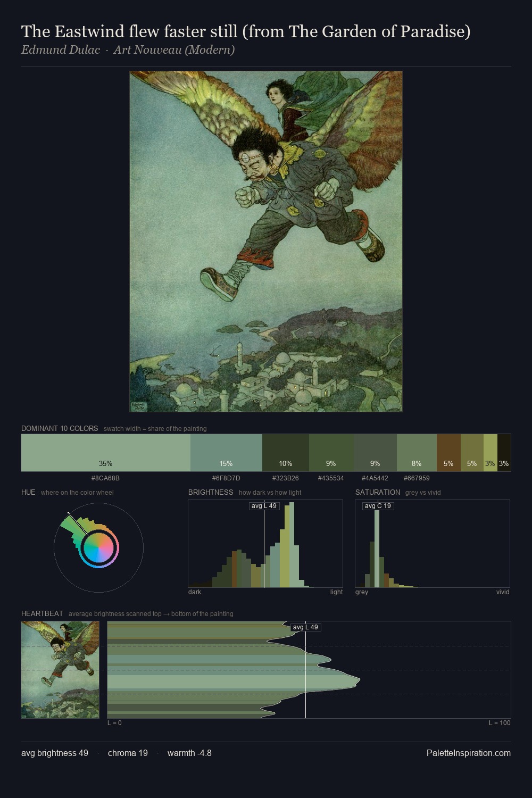The width and height of the screenshot is (532, 798).
Task: Click the 'avg L 49' label in brightness chart
Action: (x=264, y=506)
